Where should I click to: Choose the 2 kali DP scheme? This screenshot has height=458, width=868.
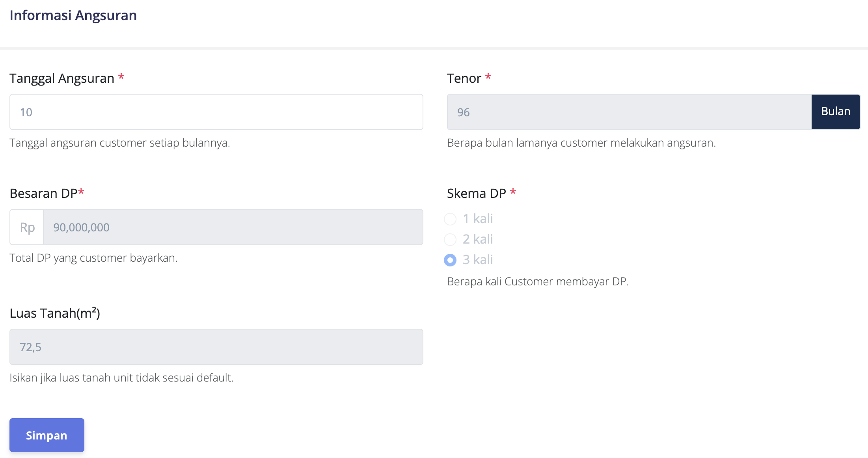click(x=450, y=240)
